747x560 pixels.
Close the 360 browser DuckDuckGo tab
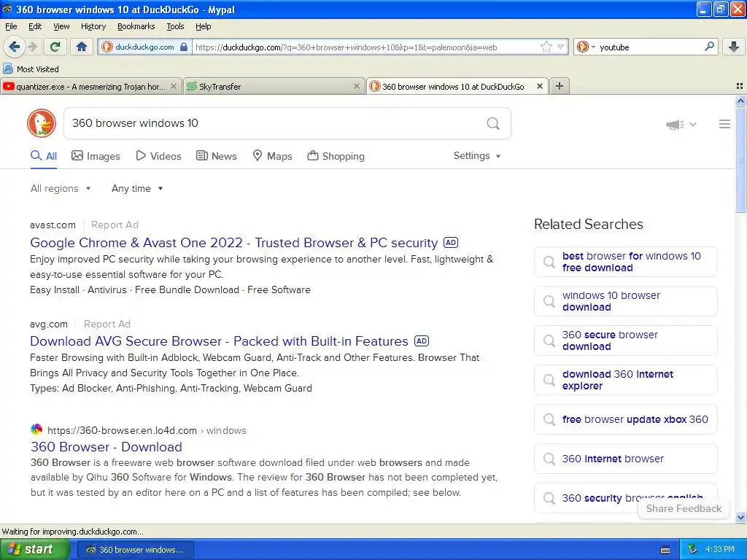coord(540,86)
